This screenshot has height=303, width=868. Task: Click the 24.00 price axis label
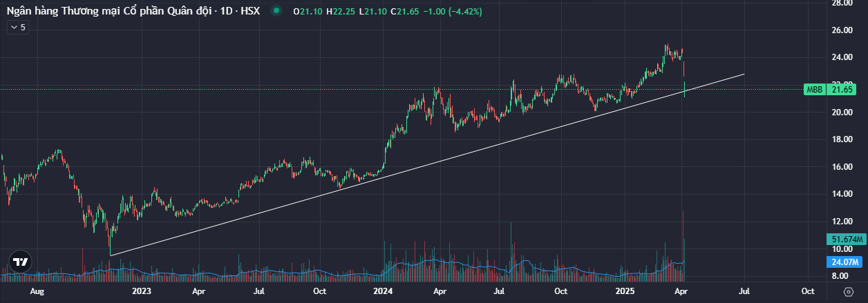842,57
